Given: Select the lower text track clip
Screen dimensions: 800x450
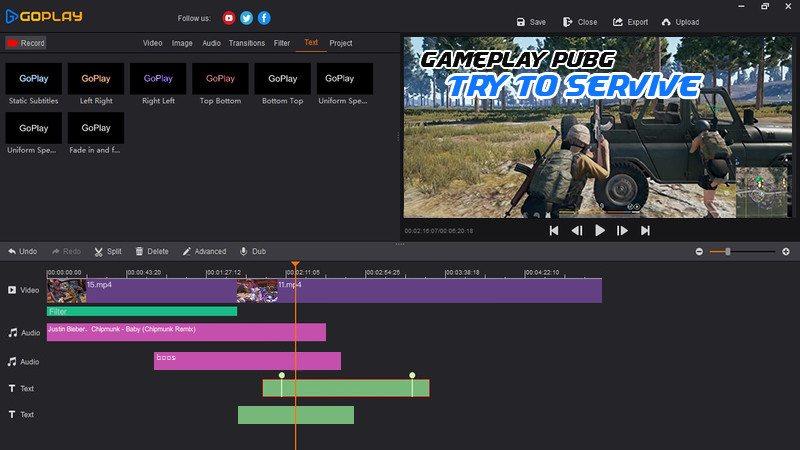Looking at the screenshot, I should (x=296, y=415).
